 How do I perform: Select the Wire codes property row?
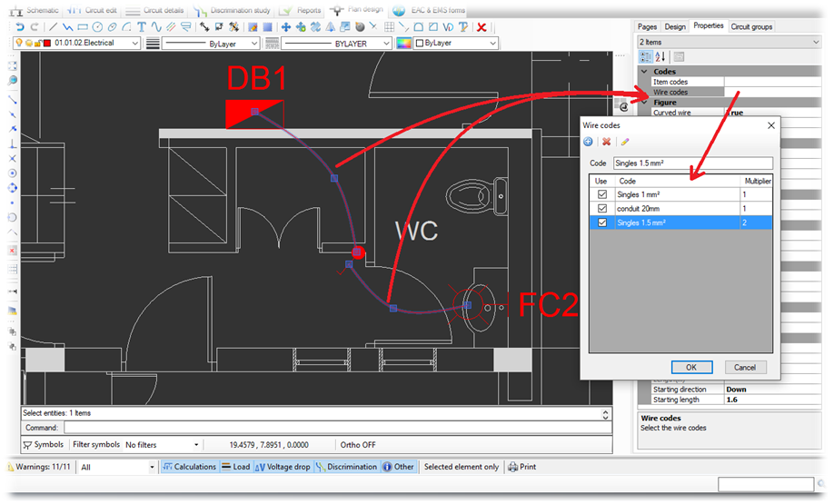click(x=736, y=92)
